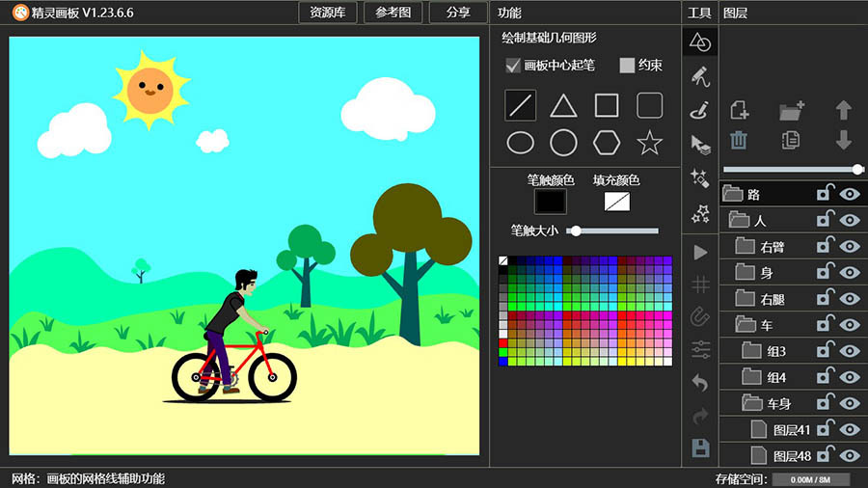Screen dimensions: 868x488
Task: Open the black 笔触颜色 stroke color swatch
Action: pyautogui.click(x=550, y=202)
